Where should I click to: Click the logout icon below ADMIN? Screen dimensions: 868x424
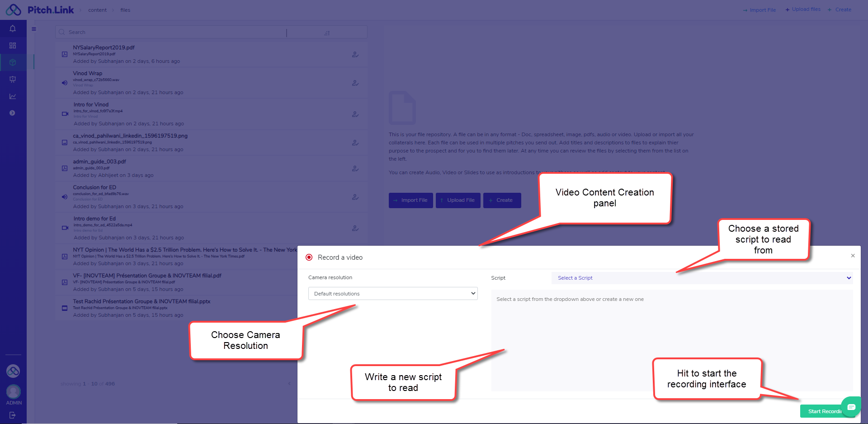click(x=13, y=415)
